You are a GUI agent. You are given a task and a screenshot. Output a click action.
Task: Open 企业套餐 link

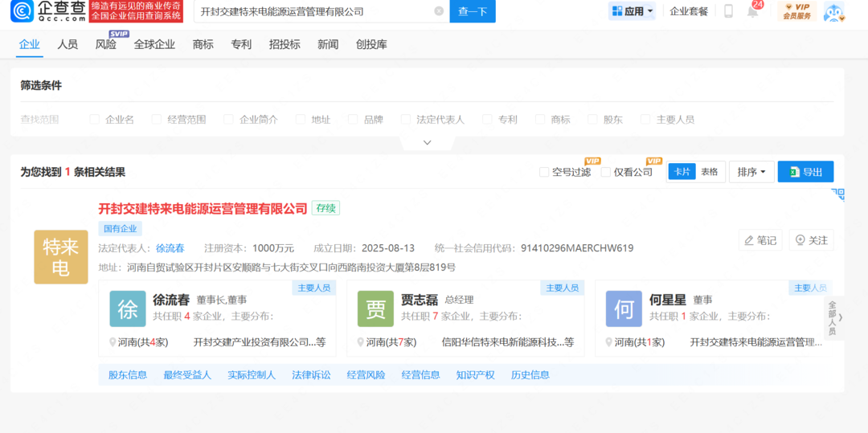coord(689,11)
